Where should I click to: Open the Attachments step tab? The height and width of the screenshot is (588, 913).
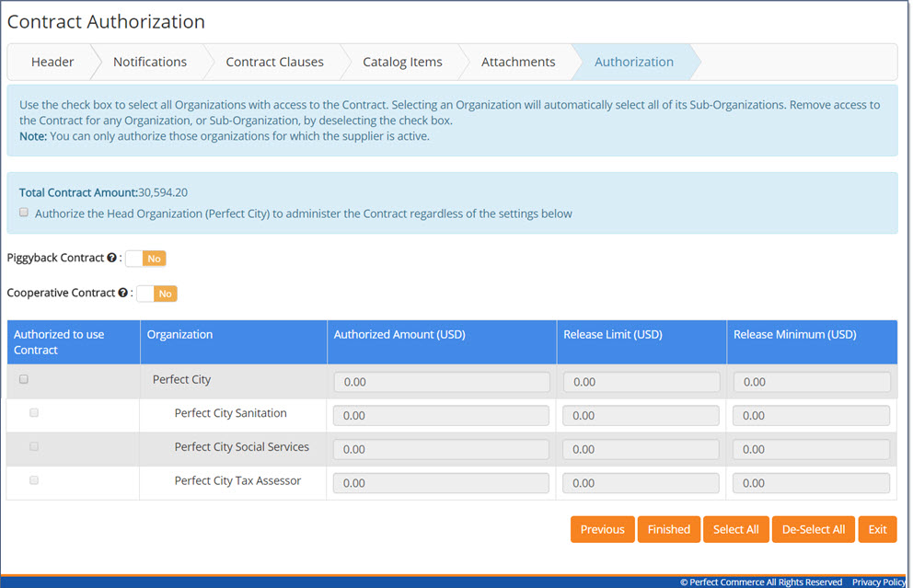tap(518, 62)
